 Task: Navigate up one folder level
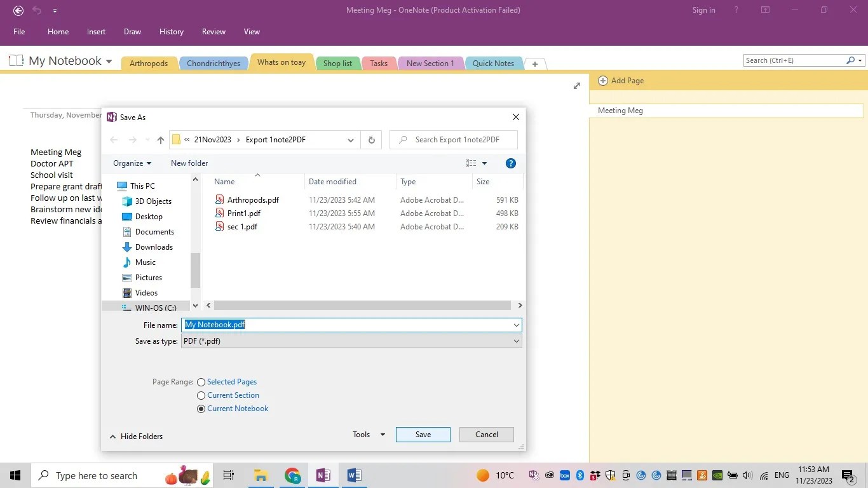point(160,140)
